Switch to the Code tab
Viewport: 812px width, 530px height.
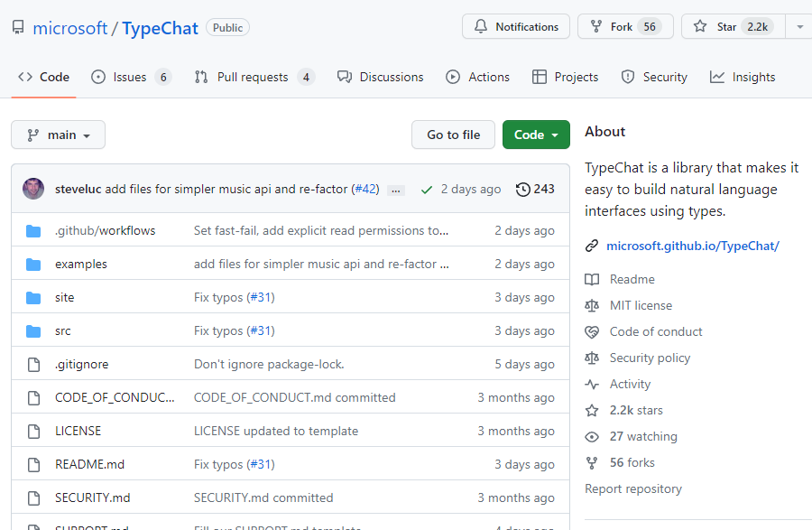click(x=43, y=77)
